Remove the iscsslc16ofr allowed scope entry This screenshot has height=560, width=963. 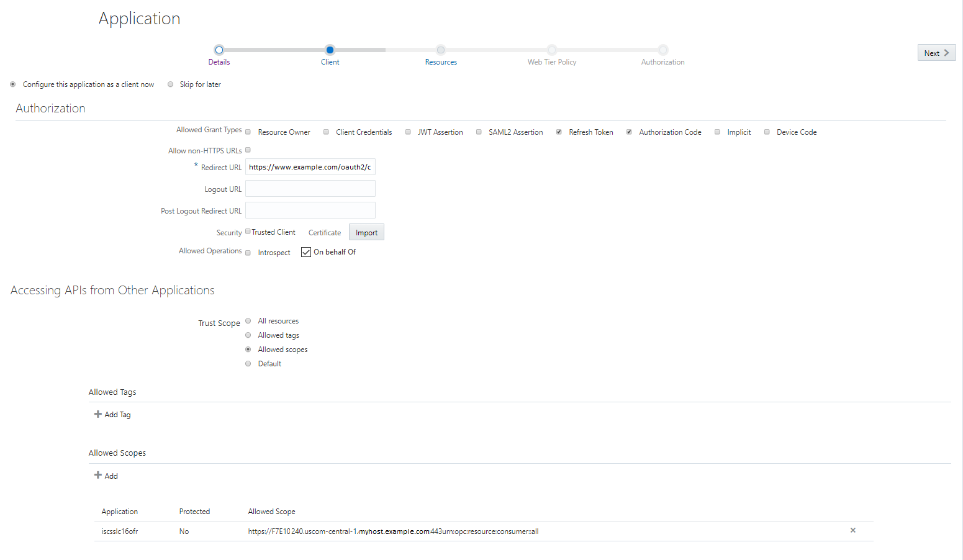pyautogui.click(x=852, y=530)
